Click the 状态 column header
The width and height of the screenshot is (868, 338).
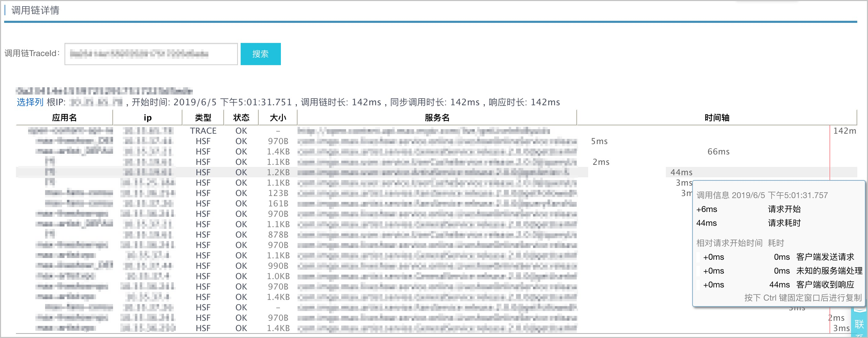click(241, 118)
